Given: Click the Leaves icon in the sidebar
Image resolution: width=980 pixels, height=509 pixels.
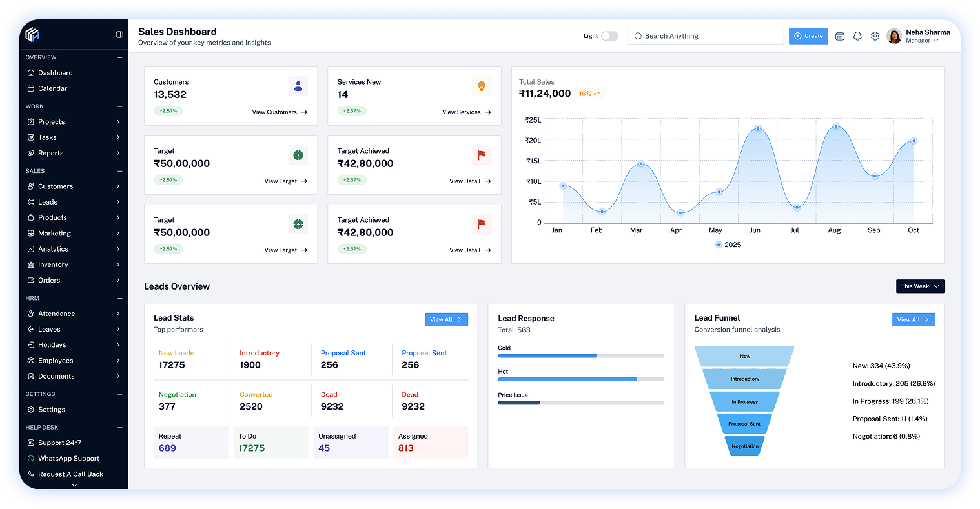Looking at the screenshot, I should [x=31, y=330].
